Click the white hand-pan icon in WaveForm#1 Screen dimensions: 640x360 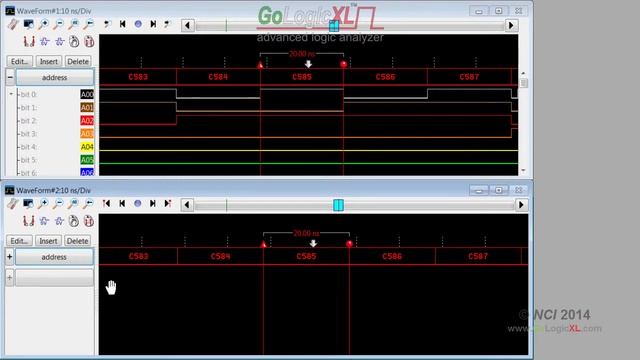74,41
